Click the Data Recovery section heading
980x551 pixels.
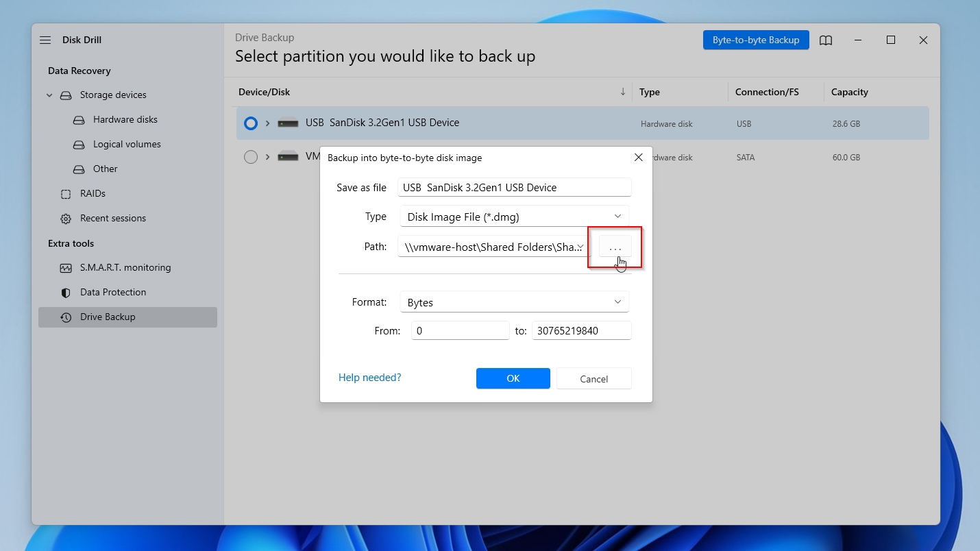click(79, 71)
